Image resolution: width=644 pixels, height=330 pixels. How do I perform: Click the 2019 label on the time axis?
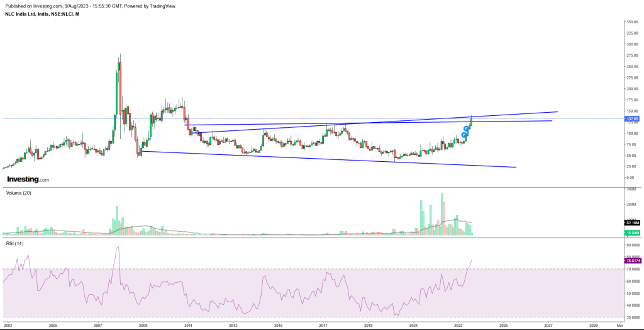(x=369, y=326)
